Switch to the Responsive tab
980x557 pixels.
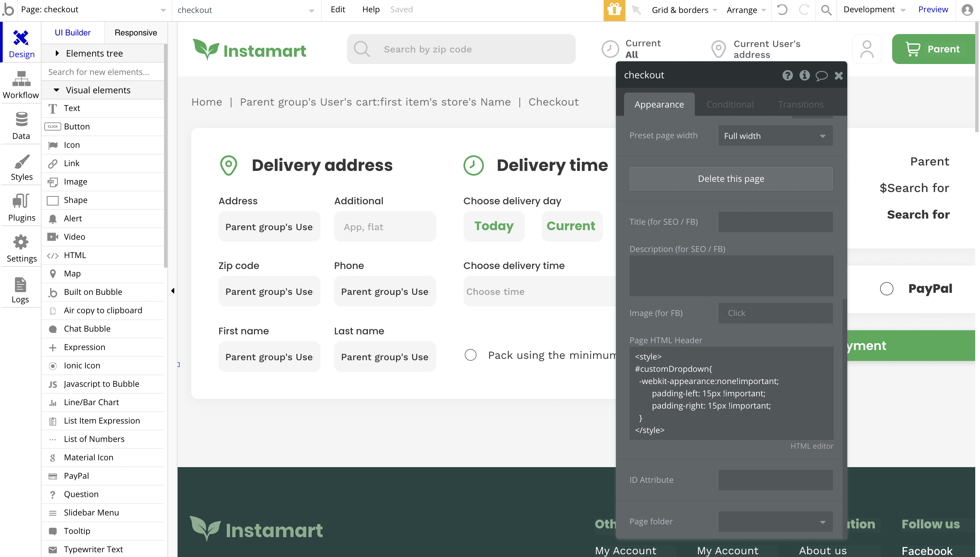(x=136, y=33)
